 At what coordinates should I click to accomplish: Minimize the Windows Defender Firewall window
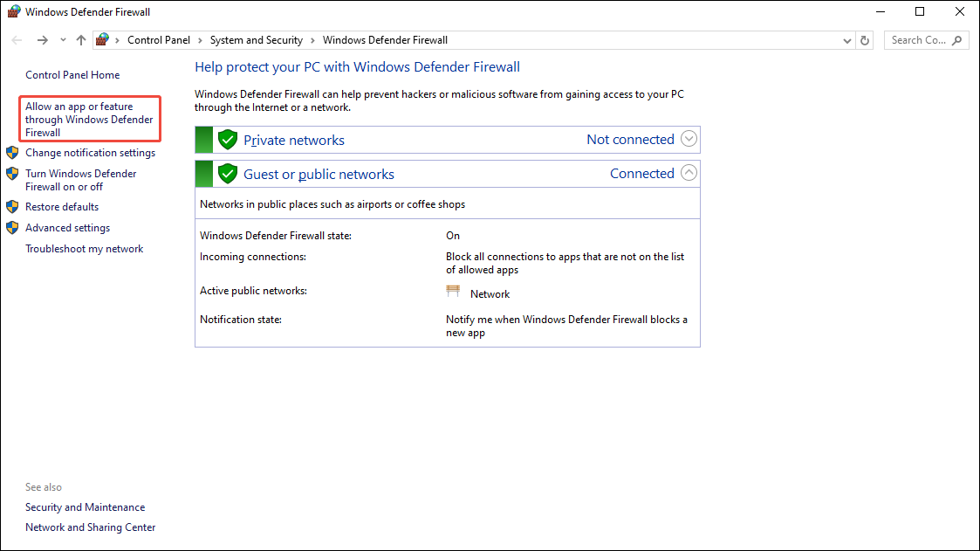[880, 12]
